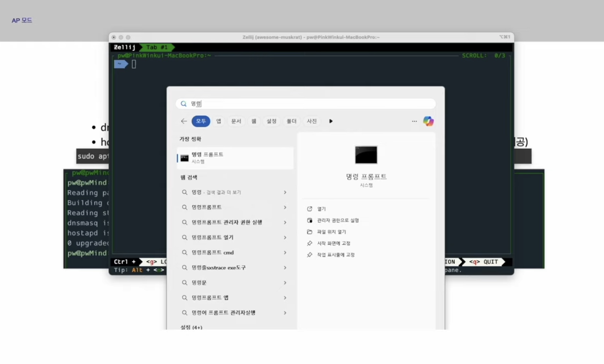Click the 시작 화면에 고정 pin icon

coord(309,243)
